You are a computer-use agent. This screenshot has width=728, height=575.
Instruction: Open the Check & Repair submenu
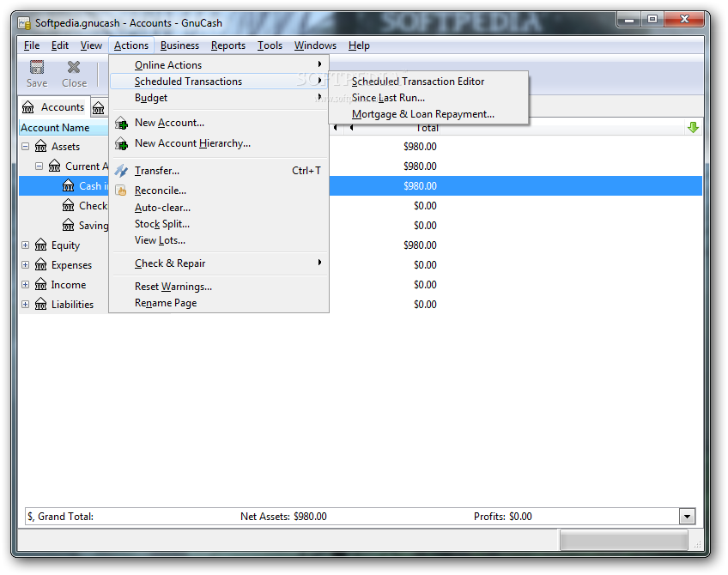tap(219, 263)
